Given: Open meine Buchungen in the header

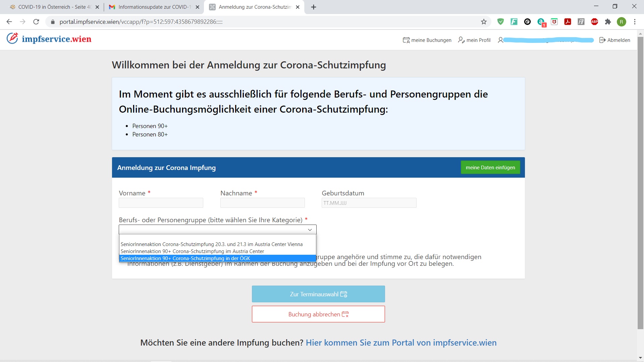Looking at the screenshot, I should [x=427, y=40].
